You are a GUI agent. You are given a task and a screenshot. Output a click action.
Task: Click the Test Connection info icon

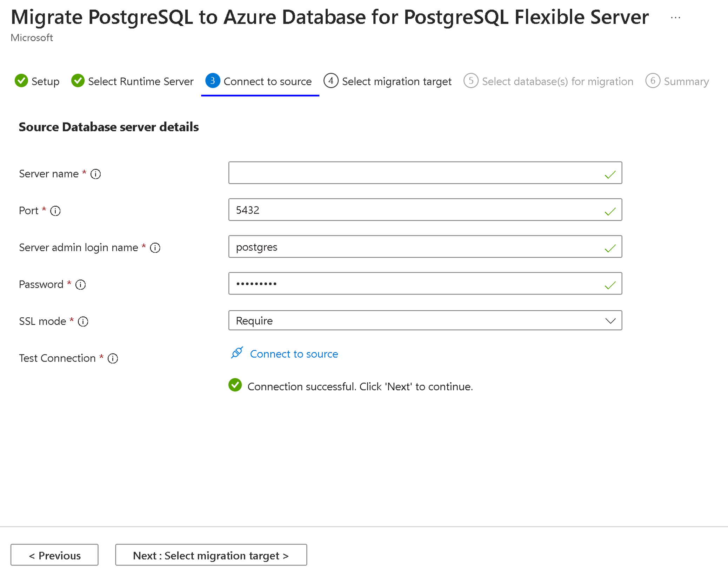click(112, 358)
